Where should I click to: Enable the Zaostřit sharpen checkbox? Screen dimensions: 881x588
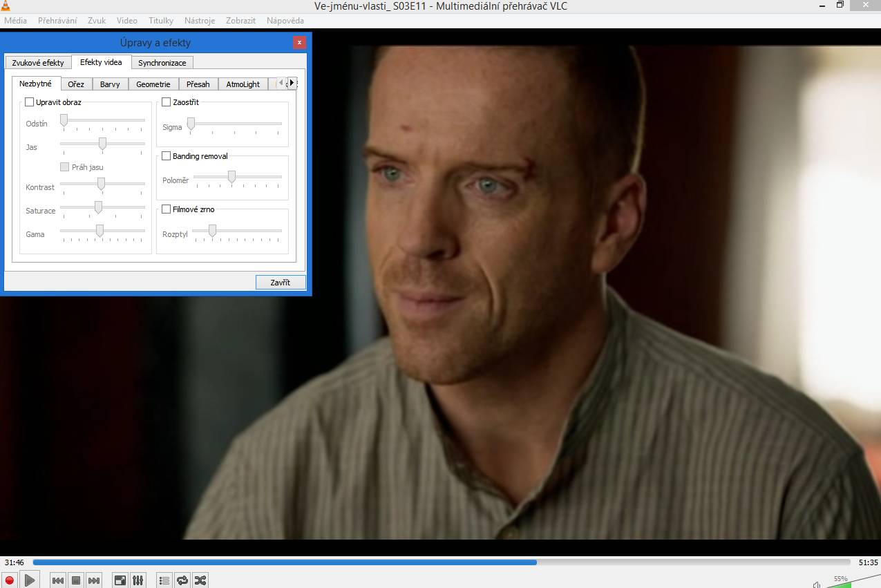167,102
